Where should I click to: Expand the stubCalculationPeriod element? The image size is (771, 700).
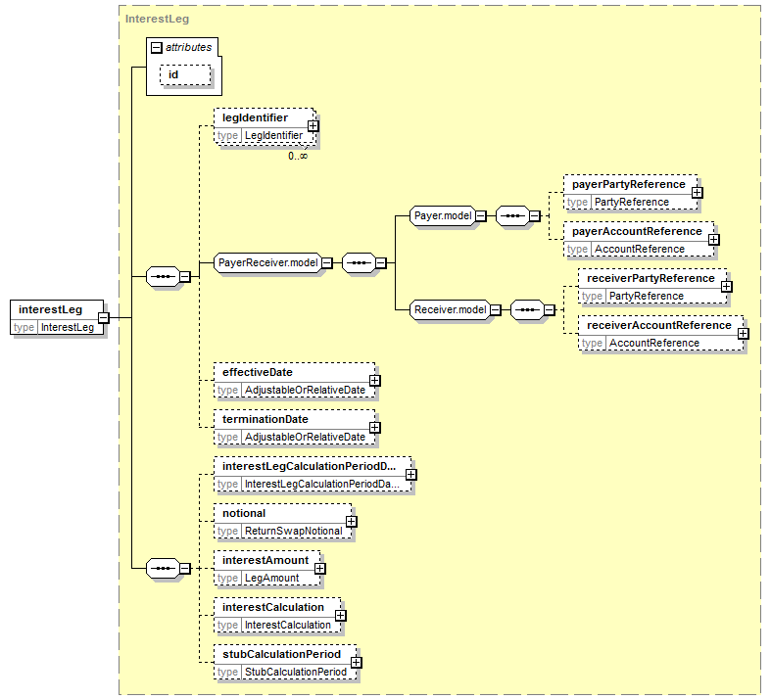click(356, 663)
